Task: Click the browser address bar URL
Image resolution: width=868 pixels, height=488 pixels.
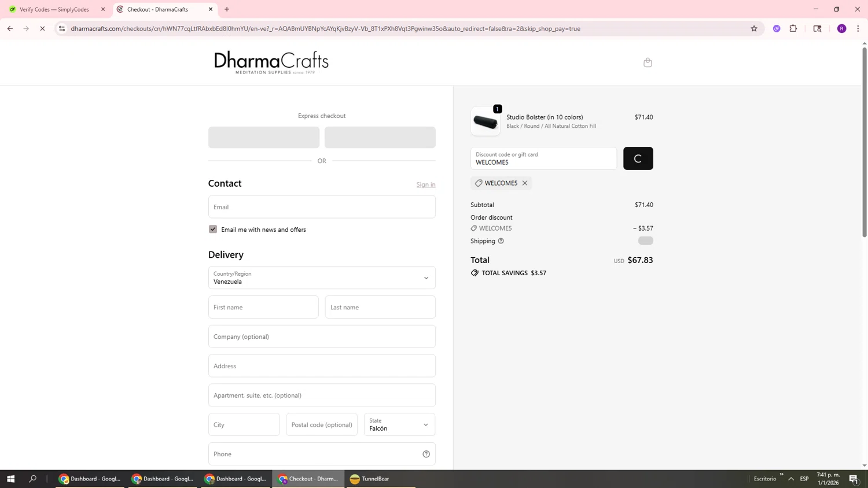Action: (x=325, y=28)
